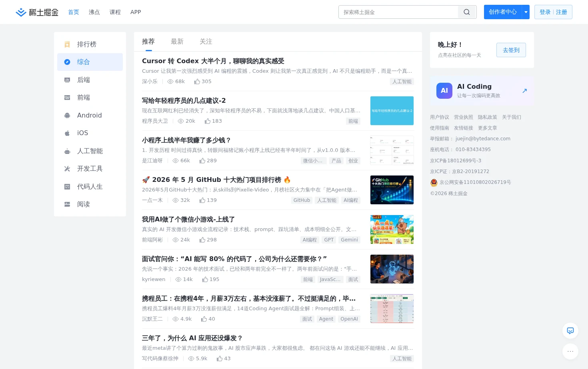Click author name 深小乐
The image size is (588, 369).
(x=150, y=82)
